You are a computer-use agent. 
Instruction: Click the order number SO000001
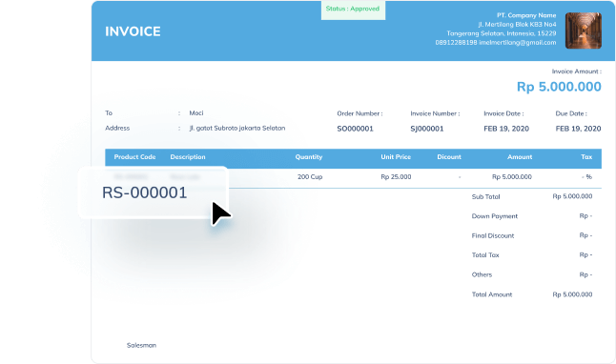click(x=355, y=129)
